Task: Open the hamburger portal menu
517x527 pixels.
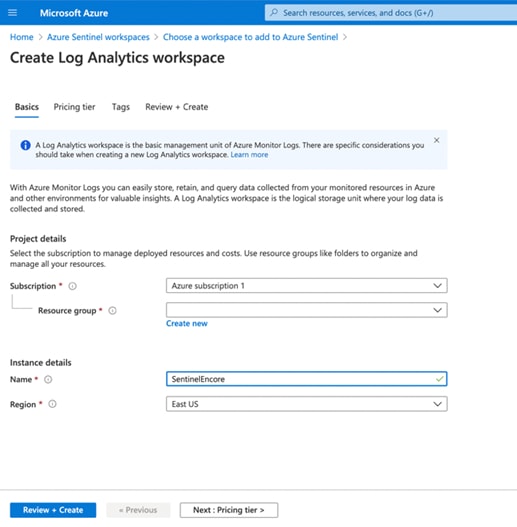Action: (12, 13)
